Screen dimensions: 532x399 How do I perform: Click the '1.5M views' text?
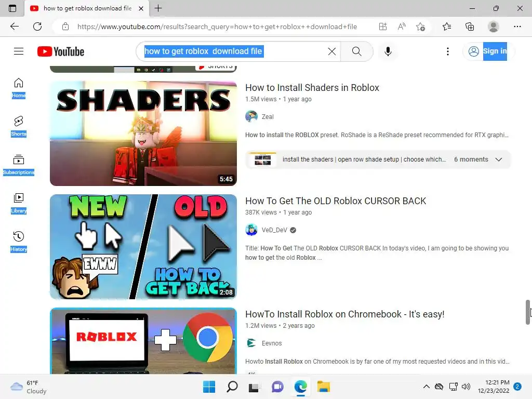[x=261, y=99]
